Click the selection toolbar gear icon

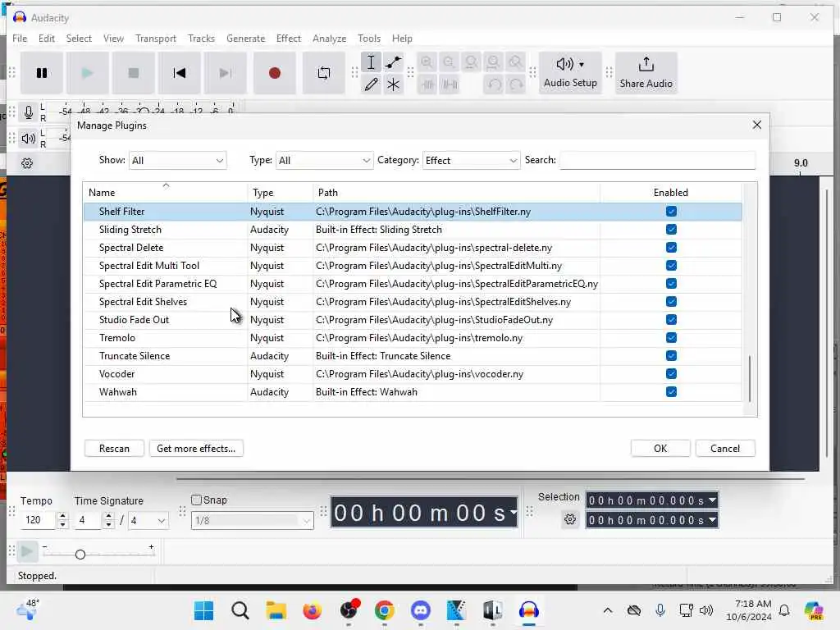click(x=570, y=519)
